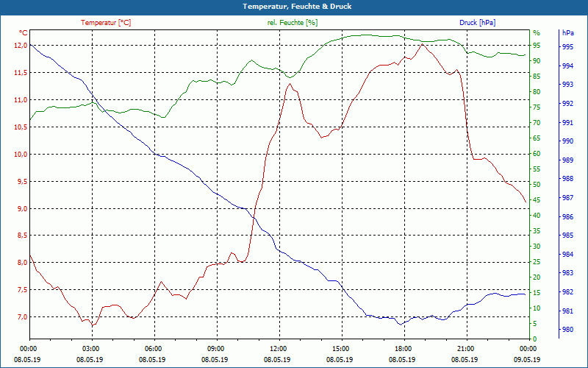The height and width of the screenshot is (368, 588).
Task: Select the red "Temperatur [°C]" legend label
Action: coord(106,23)
